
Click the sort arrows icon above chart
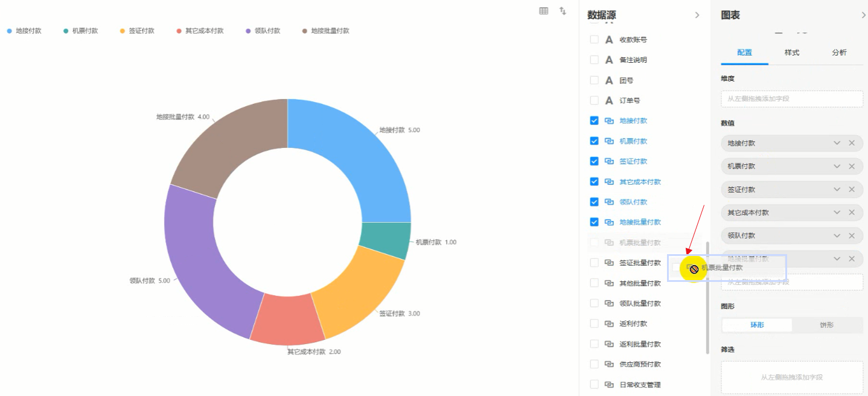[x=563, y=11]
